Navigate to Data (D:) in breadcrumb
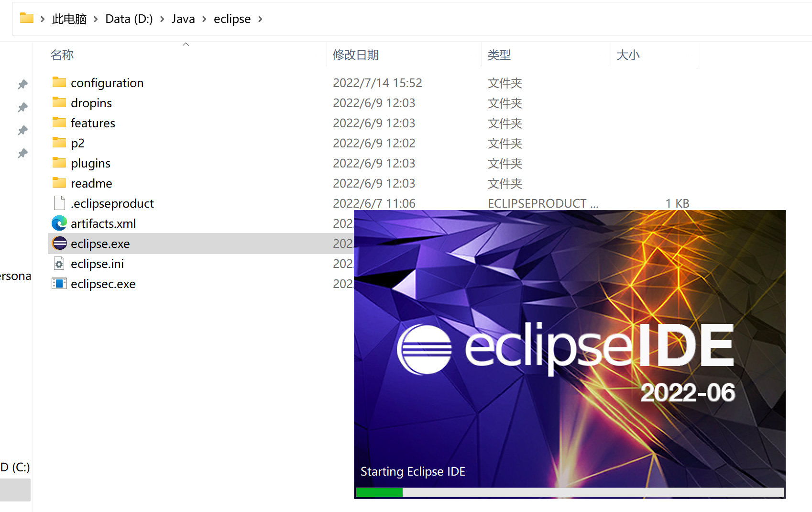Screen dimensions: 812x512 [129, 19]
